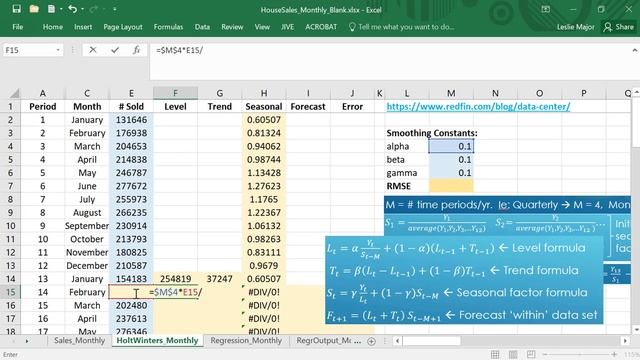Open the redfin.com data-center hyperlink
640x360 pixels.
tap(478, 107)
